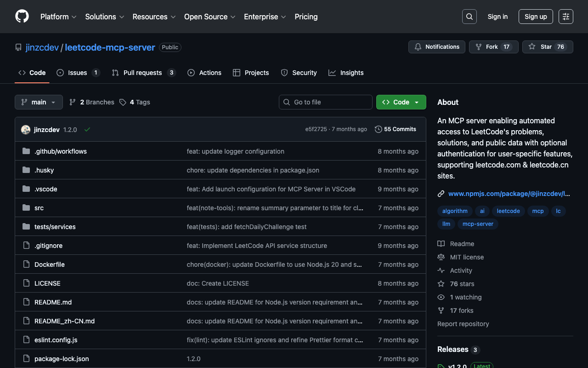The width and height of the screenshot is (588, 368).
Task: Click the GitHub logo icon
Action: (x=22, y=17)
